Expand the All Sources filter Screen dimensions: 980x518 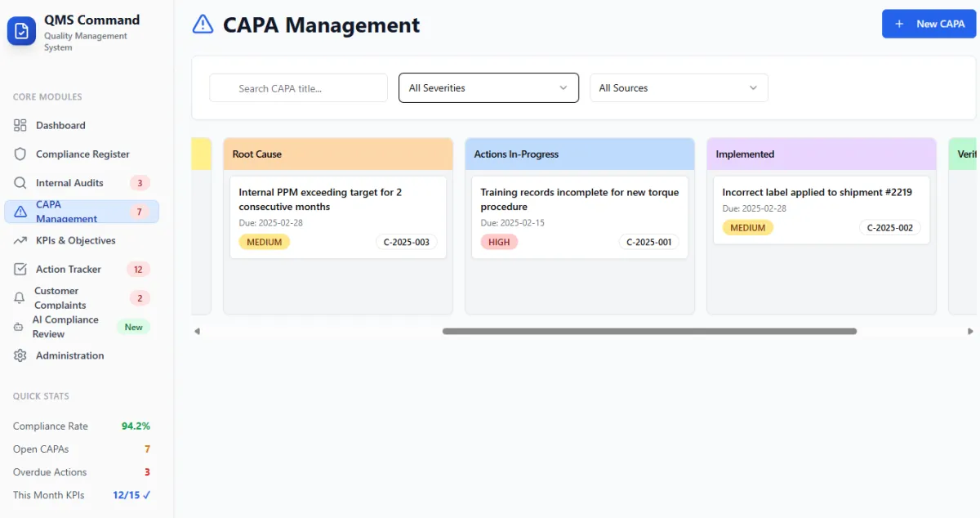tap(679, 88)
